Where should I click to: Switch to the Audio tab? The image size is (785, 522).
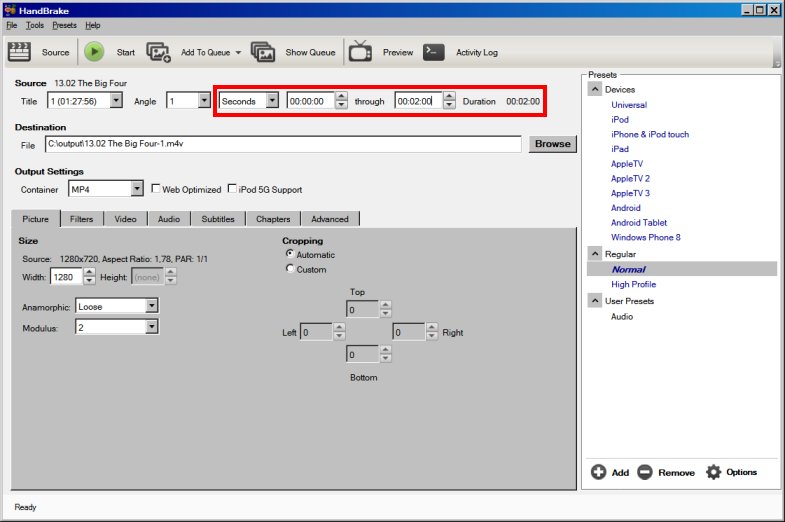(169, 219)
